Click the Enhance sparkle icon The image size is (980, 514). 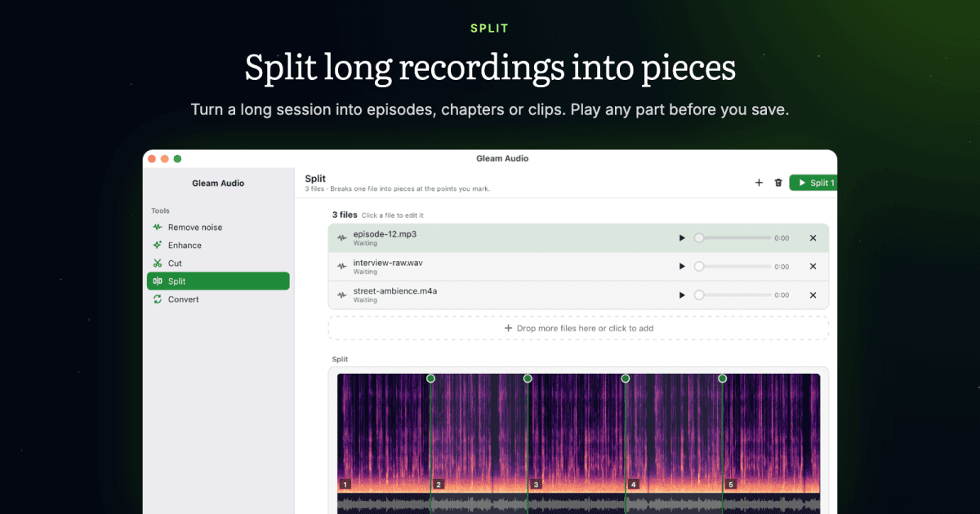tap(158, 246)
